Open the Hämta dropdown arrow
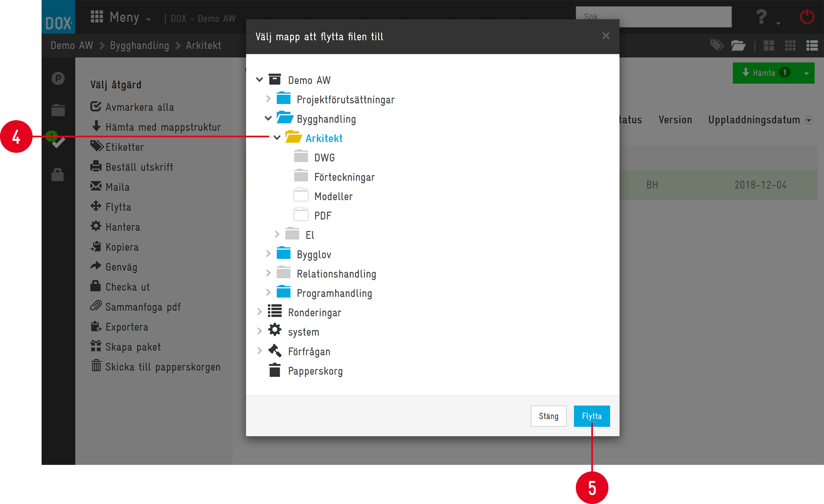Viewport: 824px width, 504px height. pyautogui.click(x=806, y=73)
